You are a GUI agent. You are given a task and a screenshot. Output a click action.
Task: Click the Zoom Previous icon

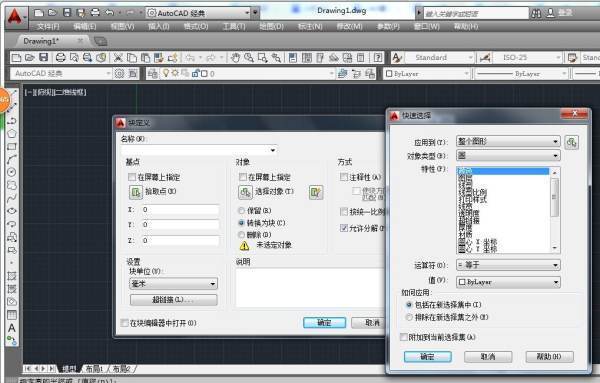276,58
